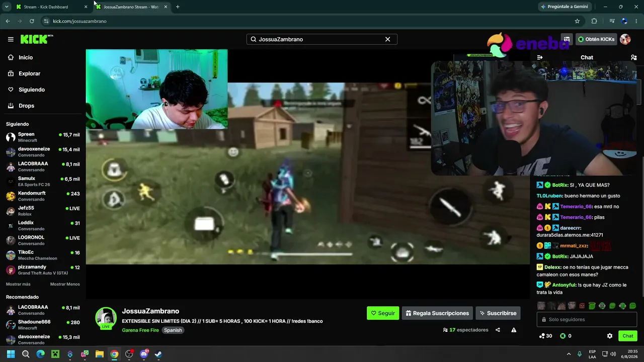Open Jefz55's live channel

click(x=43, y=211)
